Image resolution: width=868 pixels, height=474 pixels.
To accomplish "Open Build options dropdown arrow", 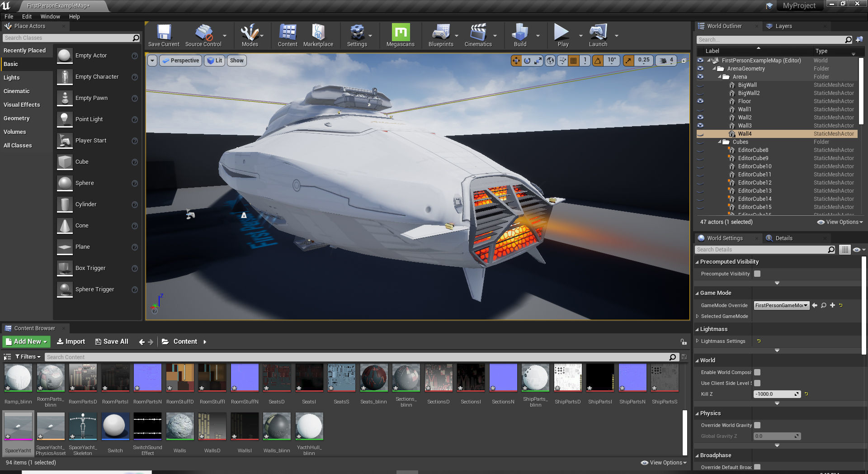I will pyautogui.click(x=538, y=35).
